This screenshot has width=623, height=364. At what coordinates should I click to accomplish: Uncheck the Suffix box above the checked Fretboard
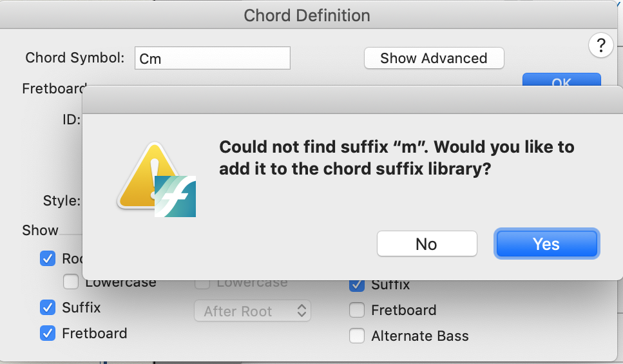pyautogui.click(x=47, y=307)
